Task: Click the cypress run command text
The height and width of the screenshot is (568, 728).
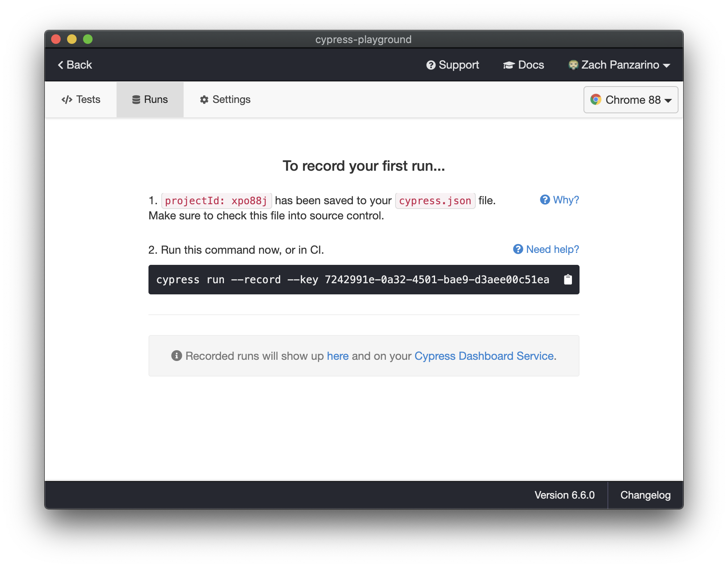Action: click(x=352, y=280)
